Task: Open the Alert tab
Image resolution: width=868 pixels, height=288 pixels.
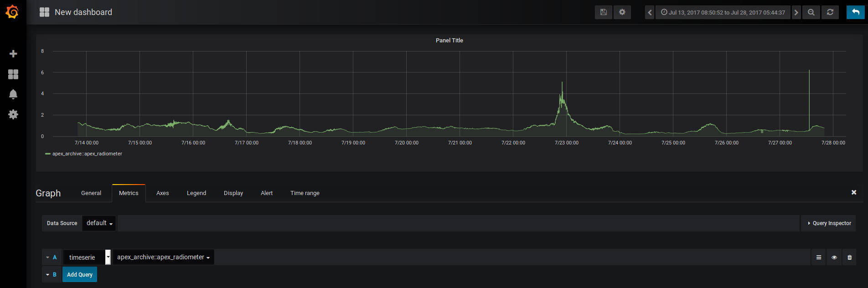Action: pyautogui.click(x=267, y=193)
